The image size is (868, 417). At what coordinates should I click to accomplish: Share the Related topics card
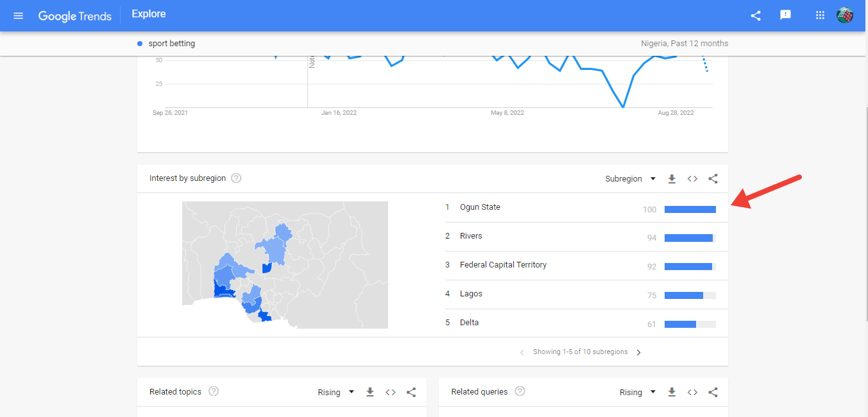point(411,392)
